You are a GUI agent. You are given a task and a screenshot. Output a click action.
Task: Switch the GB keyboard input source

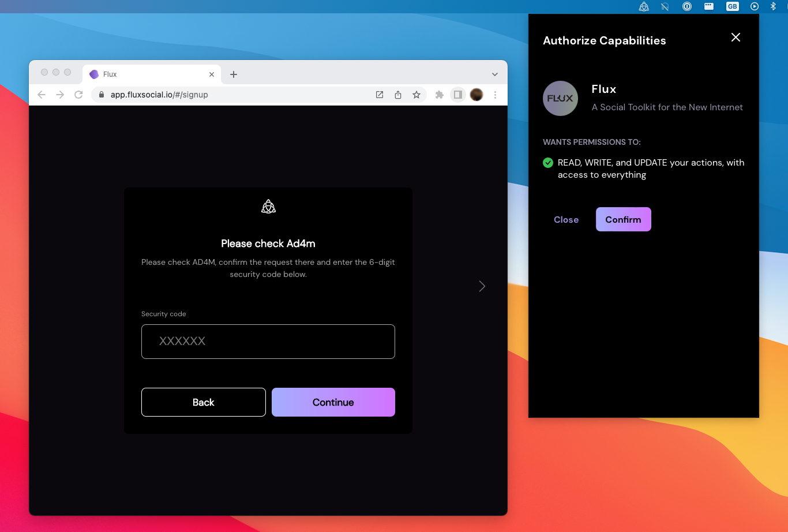732,6
